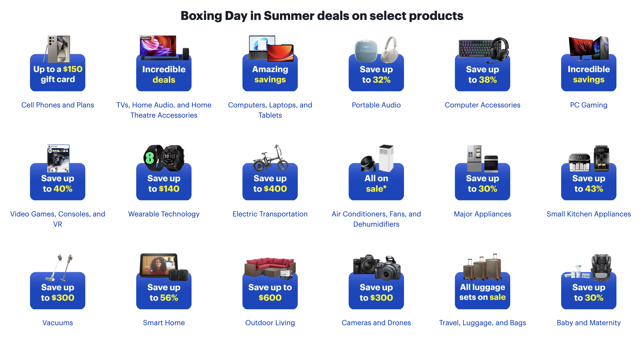
Task: Click All luggage sets on sale tile
Action: [x=483, y=281]
